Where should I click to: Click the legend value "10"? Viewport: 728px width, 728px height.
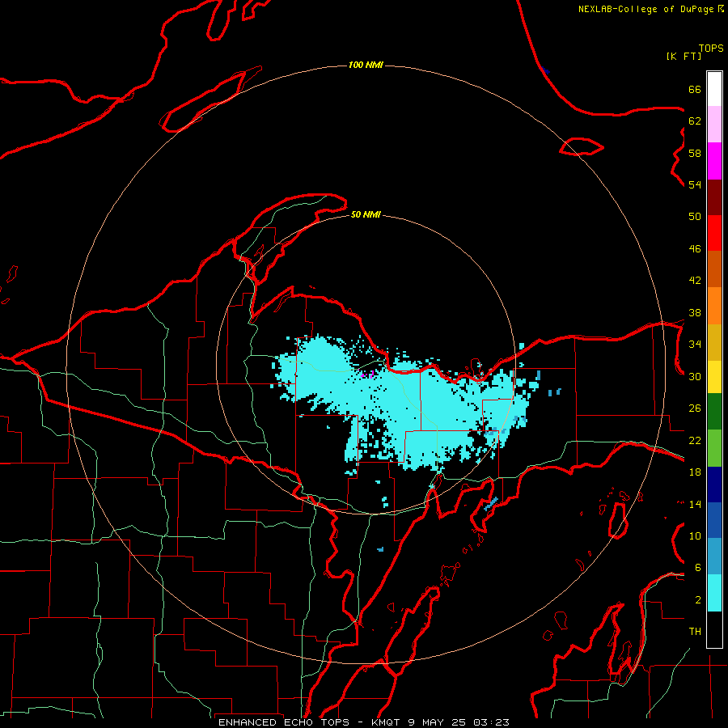(695, 535)
